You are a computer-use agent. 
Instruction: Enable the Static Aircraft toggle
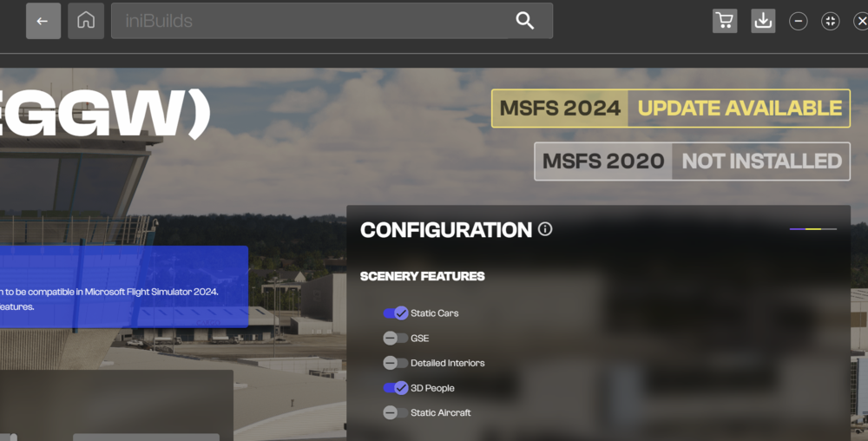(x=395, y=412)
